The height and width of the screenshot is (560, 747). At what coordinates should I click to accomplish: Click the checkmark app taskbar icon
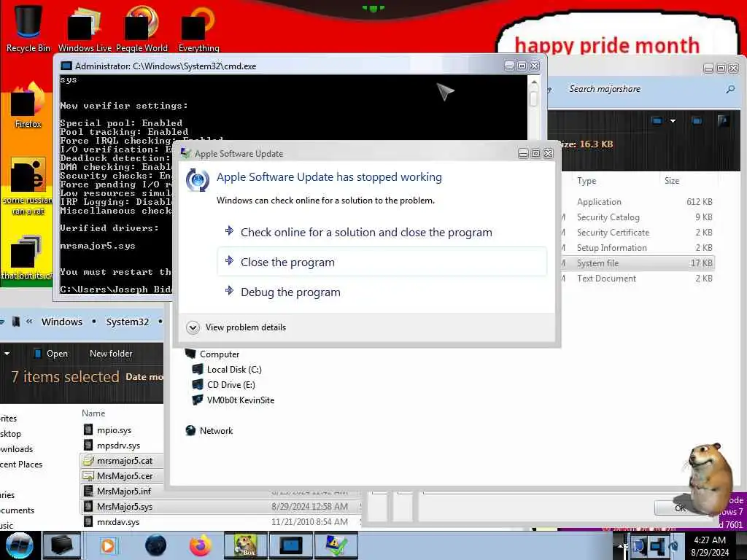[x=336, y=545]
